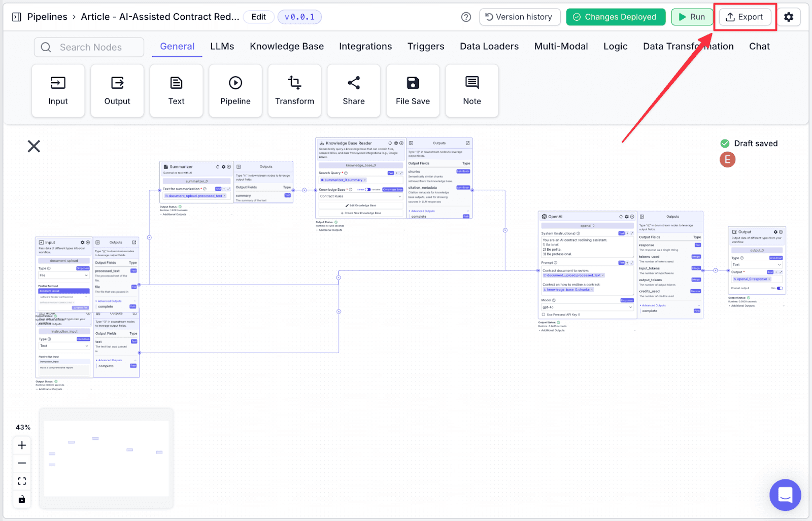The height and width of the screenshot is (521, 812).
Task: Open the help question mark icon
Action: pyautogui.click(x=466, y=17)
